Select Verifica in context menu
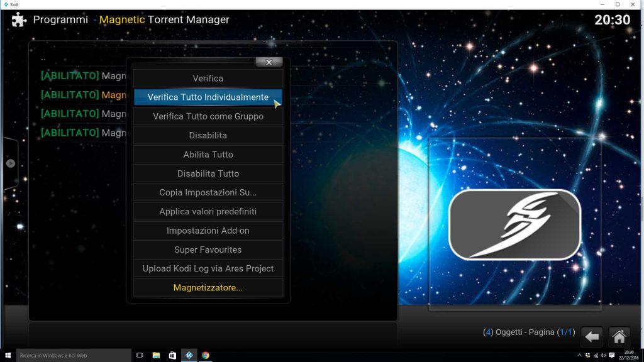Screen dimensions: 644x362 coord(208,79)
